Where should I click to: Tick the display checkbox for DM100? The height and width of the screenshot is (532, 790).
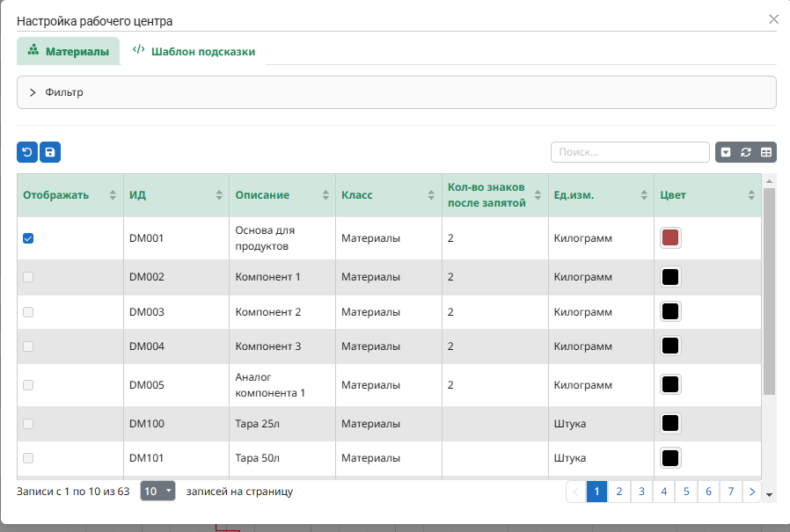point(28,424)
